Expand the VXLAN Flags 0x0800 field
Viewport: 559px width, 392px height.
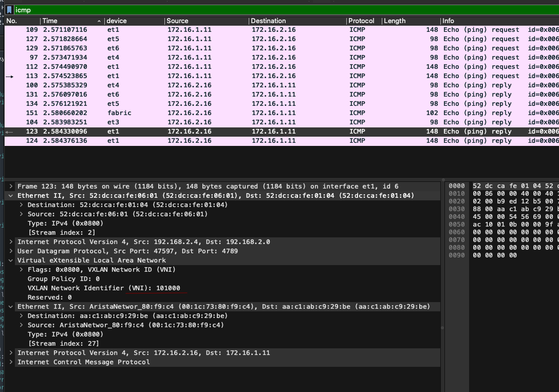coord(22,270)
